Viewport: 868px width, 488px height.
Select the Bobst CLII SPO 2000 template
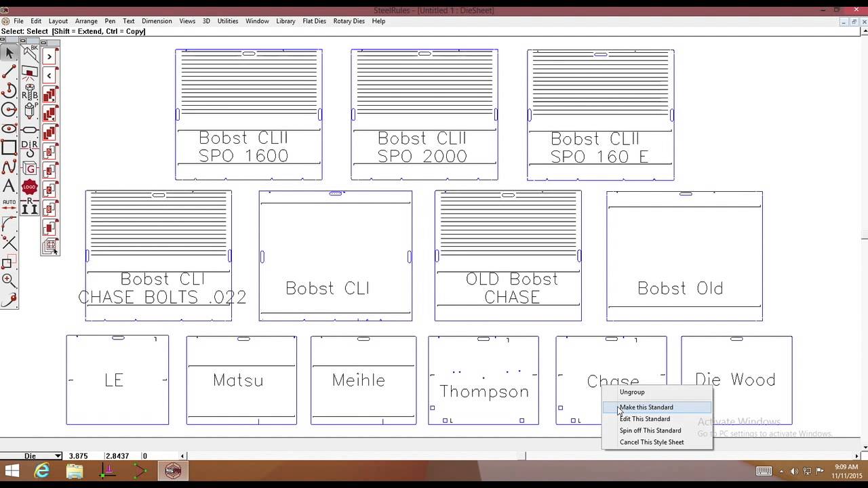(x=425, y=115)
